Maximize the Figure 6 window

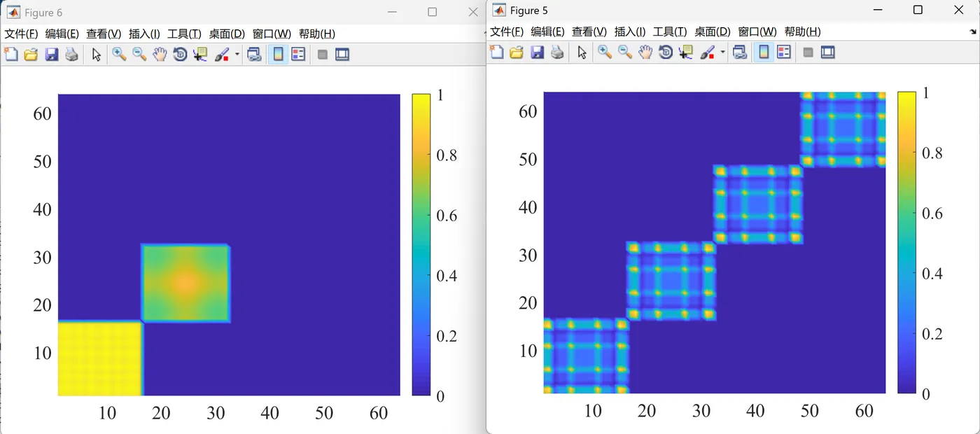point(432,12)
